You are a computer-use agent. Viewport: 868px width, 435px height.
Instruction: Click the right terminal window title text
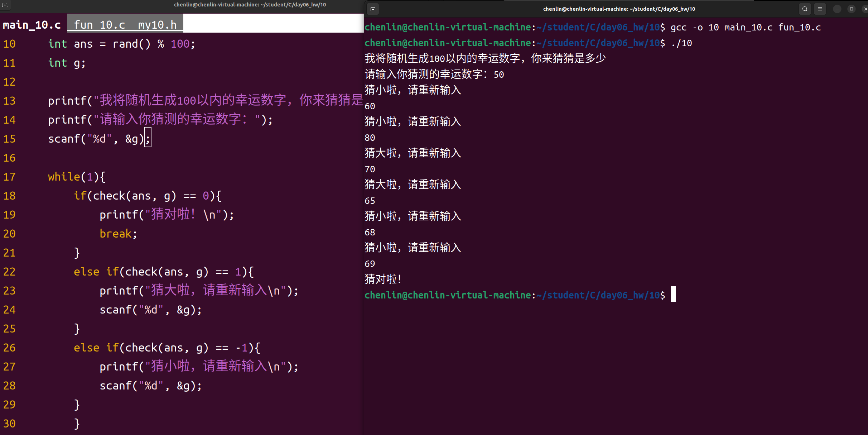619,9
